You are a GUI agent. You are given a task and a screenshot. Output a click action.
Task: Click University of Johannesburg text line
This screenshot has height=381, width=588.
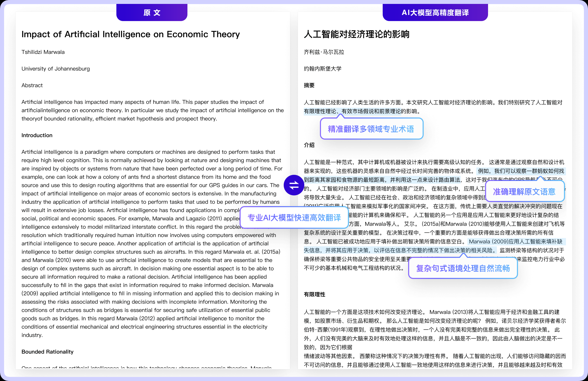coord(56,69)
